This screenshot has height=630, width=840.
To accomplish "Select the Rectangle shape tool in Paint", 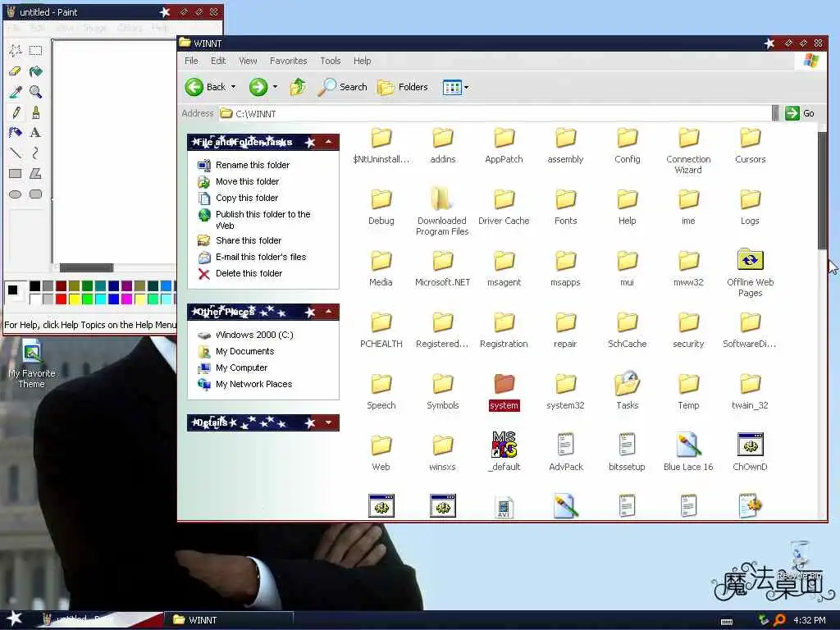I will (x=16, y=174).
